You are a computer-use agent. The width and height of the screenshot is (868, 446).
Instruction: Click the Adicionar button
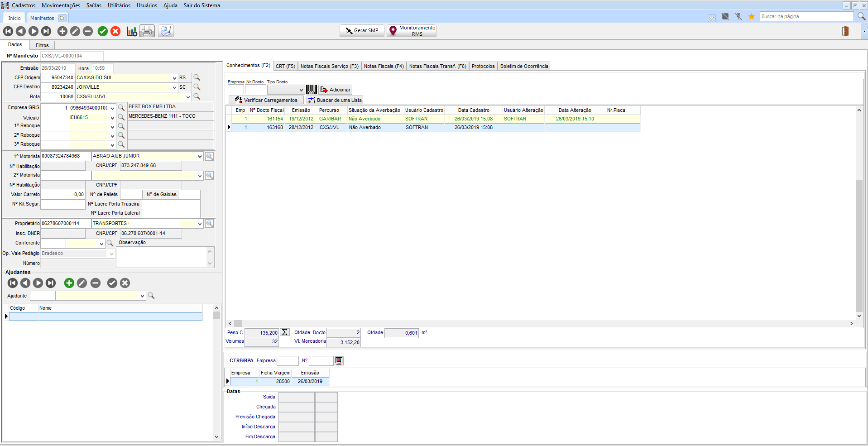pos(335,90)
